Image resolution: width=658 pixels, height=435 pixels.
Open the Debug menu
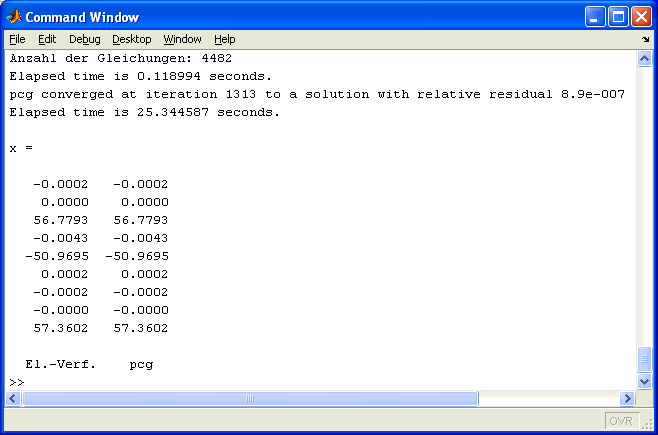tap(85, 39)
